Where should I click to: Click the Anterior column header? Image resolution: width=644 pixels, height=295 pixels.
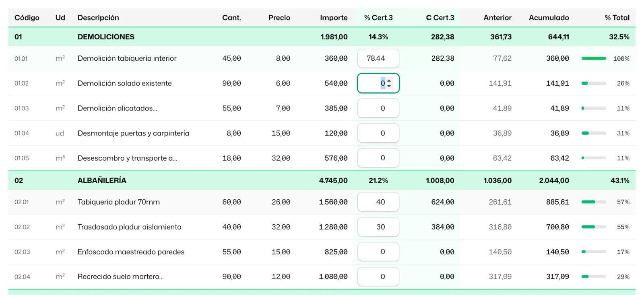coord(497,18)
